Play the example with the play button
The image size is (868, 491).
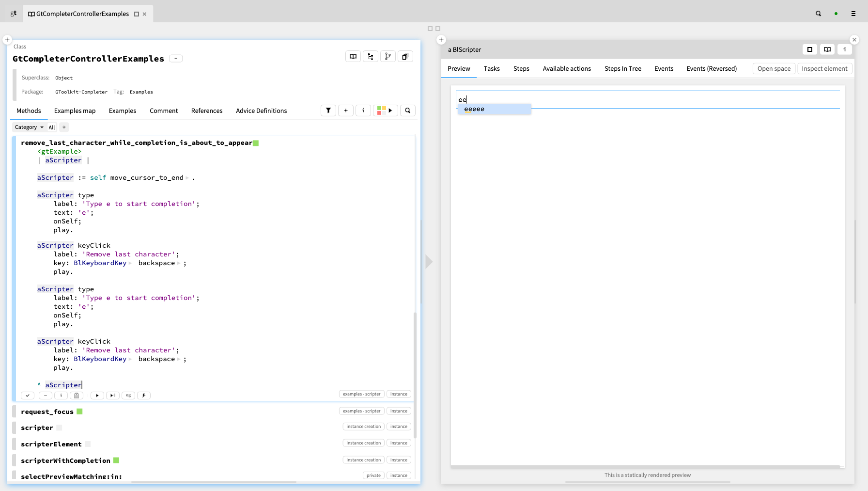click(x=97, y=396)
